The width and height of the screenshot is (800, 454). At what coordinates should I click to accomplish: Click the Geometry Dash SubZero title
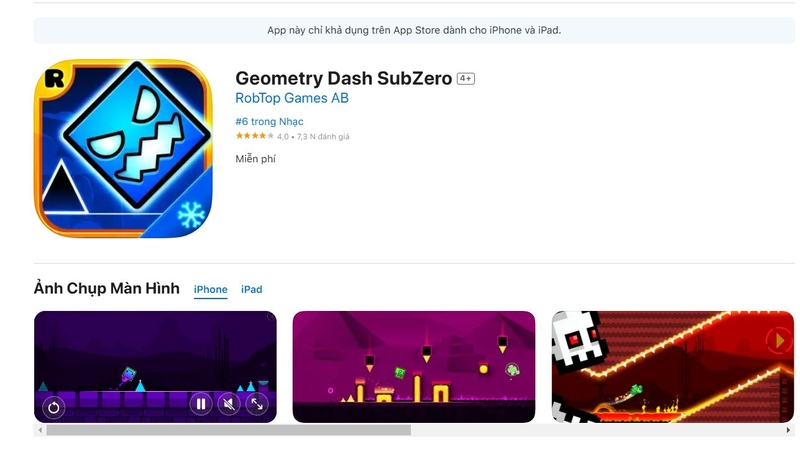(344, 79)
